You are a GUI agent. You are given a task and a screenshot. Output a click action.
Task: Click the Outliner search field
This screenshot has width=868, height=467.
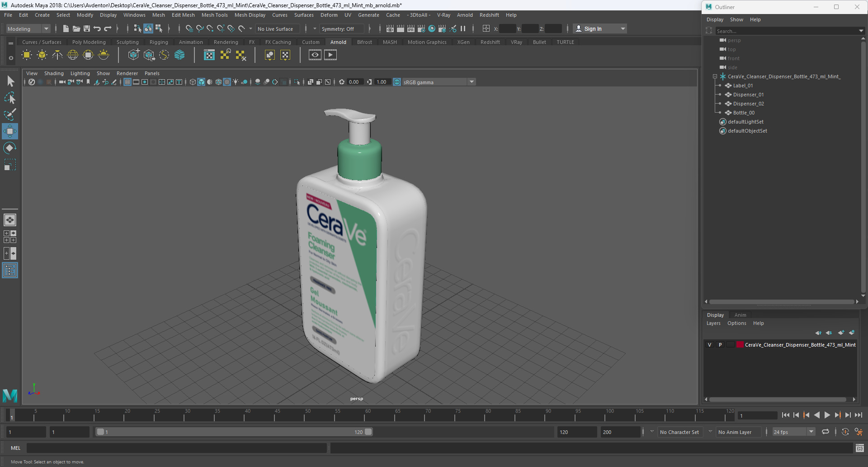(x=786, y=31)
